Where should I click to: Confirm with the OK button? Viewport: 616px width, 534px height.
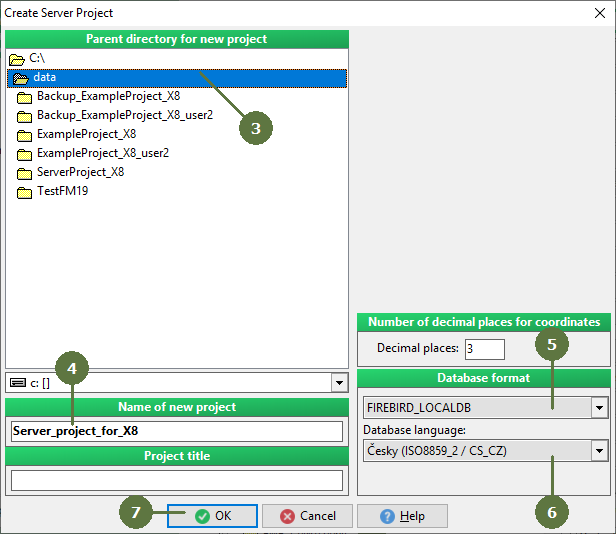(x=212, y=516)
